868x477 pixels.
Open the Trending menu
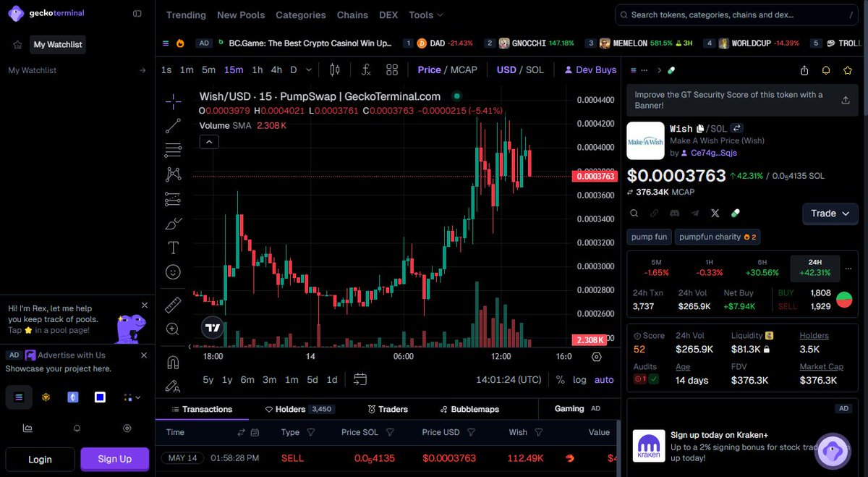[186, 14]
